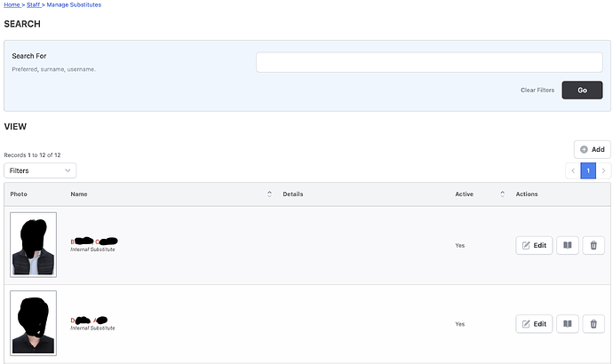Go to previous page arrow
The width and height of the screenshot is (613, 364).
[573, 170]
